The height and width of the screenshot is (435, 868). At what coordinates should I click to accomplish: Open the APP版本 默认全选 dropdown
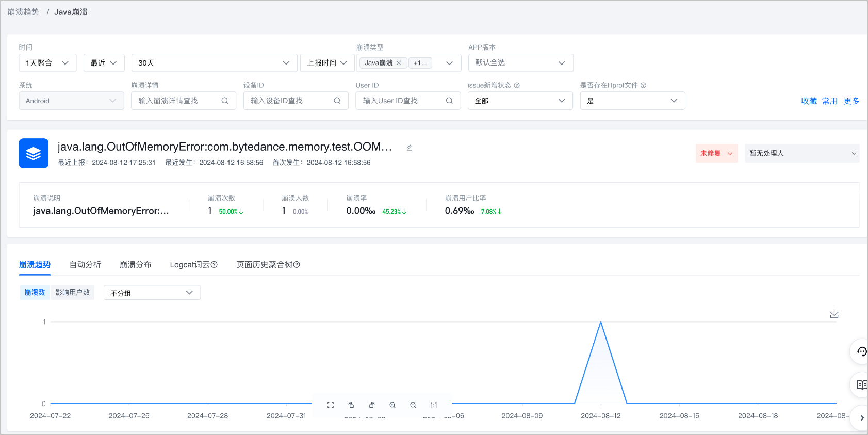[520, 63]
